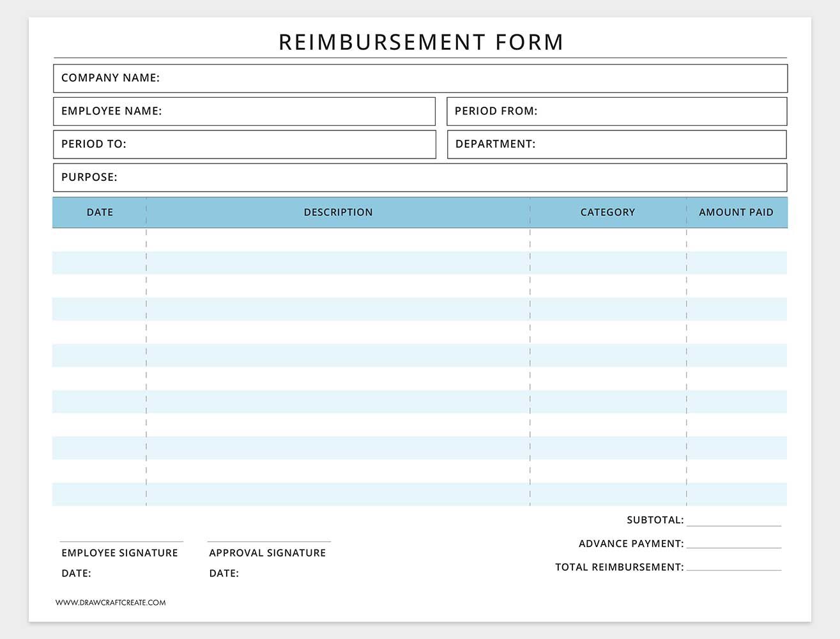
Task: Click the first row Amount Paid cell
Action: click(737, 240)
